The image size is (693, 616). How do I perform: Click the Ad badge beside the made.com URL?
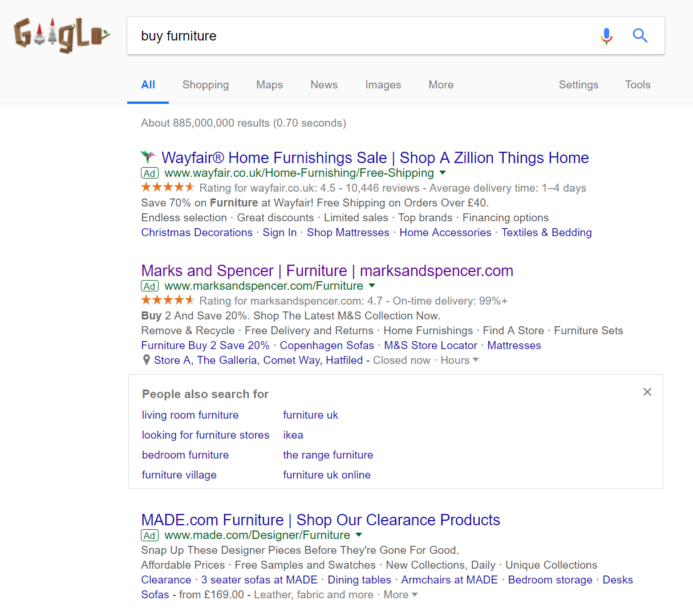pyautogui.click(x=149, y=536)
